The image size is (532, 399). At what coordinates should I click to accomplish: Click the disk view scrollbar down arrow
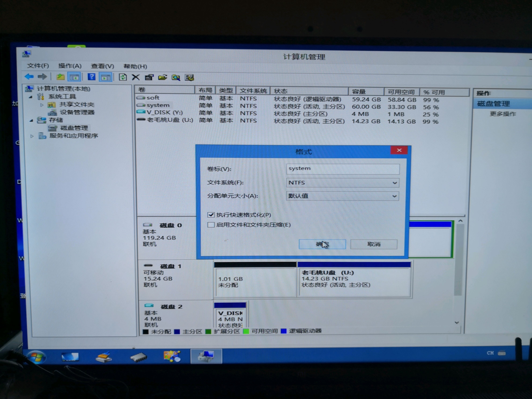457,323
